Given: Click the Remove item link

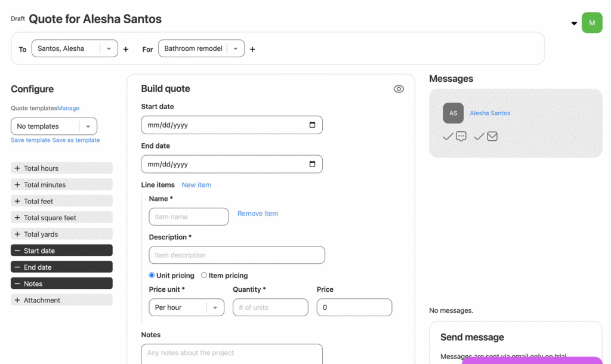Looking at the screenshot, I should pyautogui.click(x=257, y=214).
